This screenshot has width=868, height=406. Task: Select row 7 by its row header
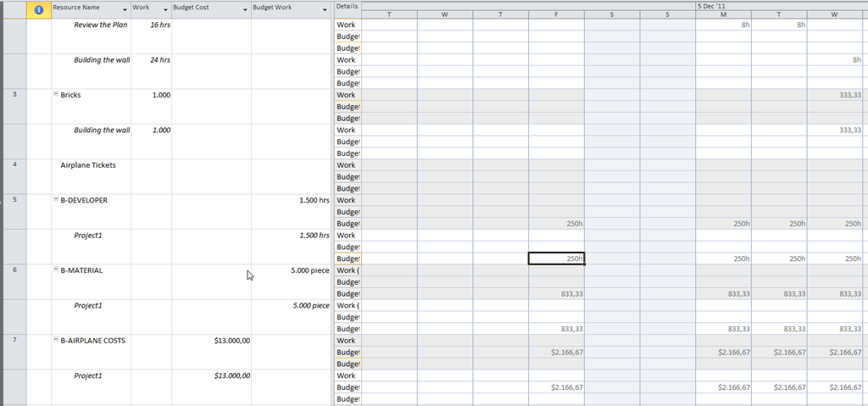[14, 341]
